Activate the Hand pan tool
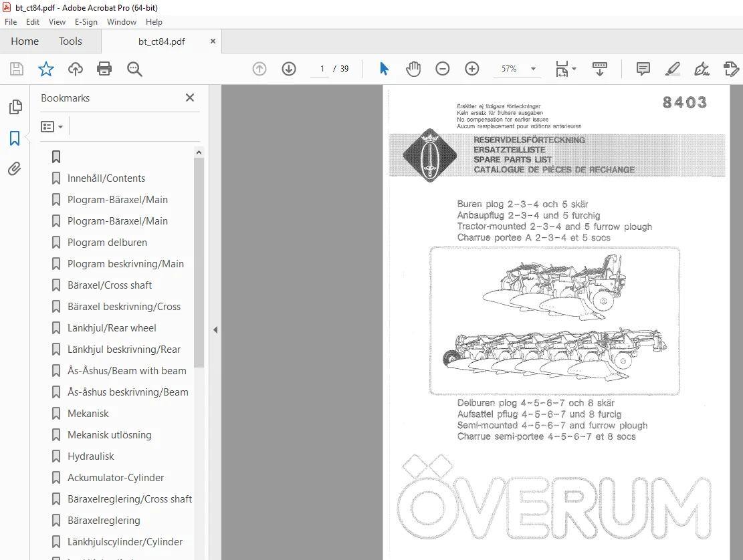 413,69
